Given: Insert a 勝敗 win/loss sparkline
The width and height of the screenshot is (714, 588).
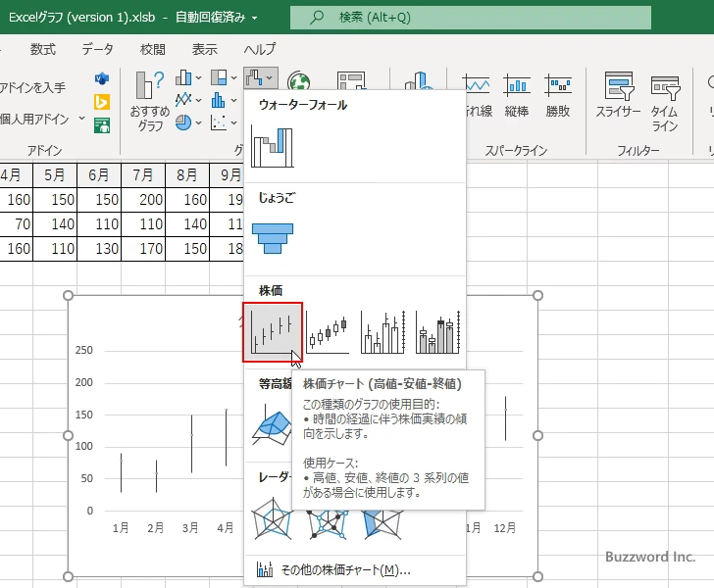Looking at the screenshot, I should [x=558, y=99].
